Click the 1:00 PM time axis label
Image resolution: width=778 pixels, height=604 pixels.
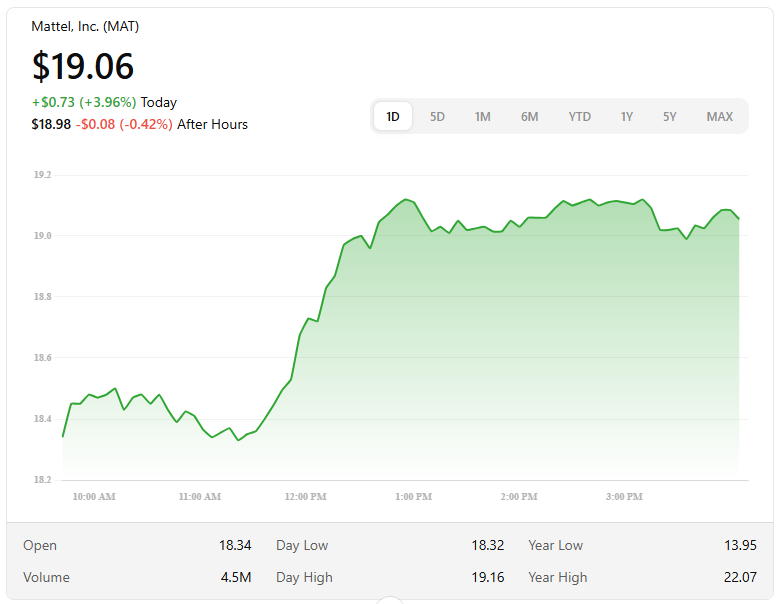413,497
